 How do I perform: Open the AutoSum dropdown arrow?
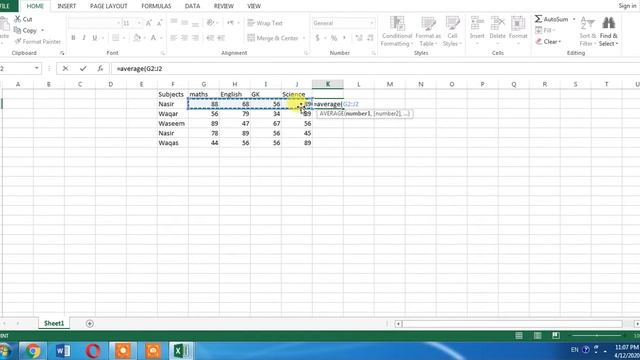click(574, 19)
